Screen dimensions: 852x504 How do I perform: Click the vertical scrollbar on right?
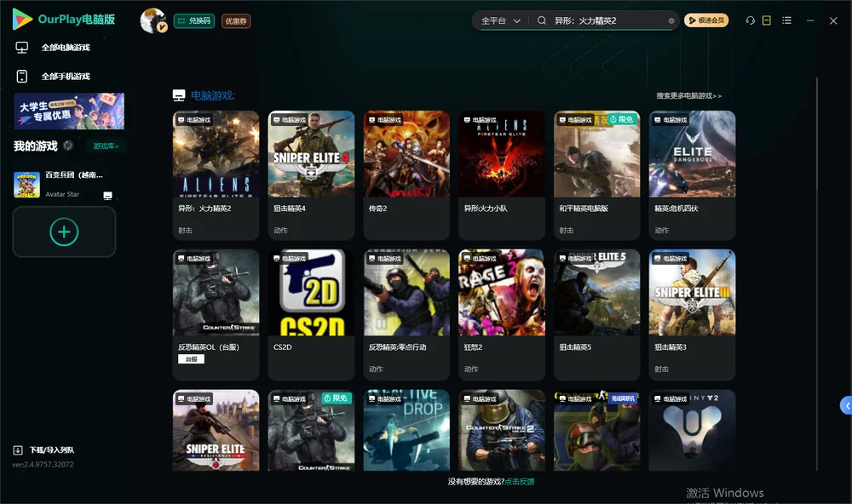point(817,274)
